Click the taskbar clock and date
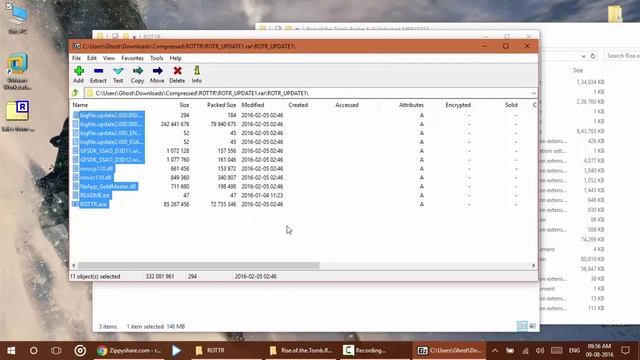 point(600,350)
